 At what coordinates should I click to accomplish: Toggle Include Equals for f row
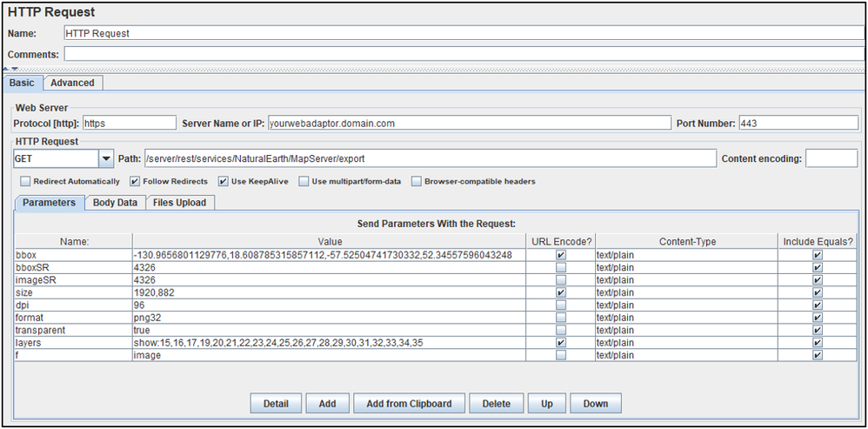[x=818, y=355]
